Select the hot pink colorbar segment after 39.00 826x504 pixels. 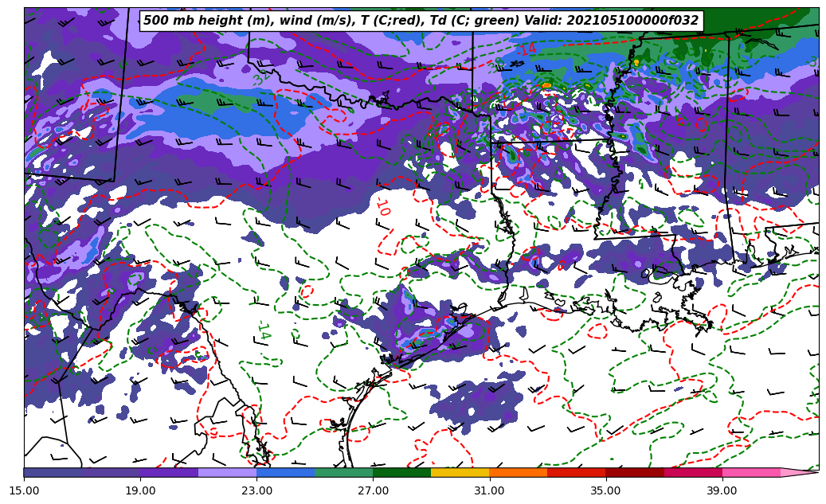point(751,472)
